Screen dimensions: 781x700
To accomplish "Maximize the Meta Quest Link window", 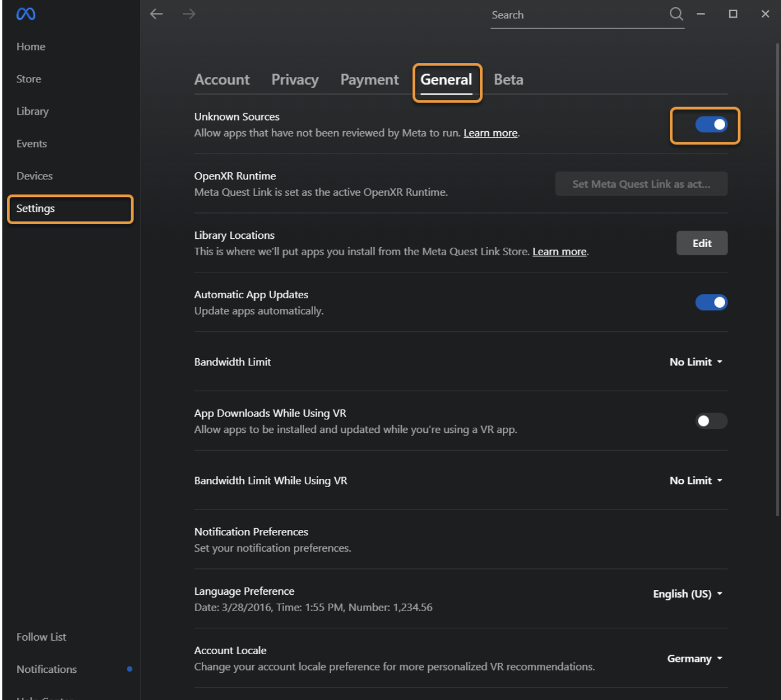I will [x=733, y=14].
